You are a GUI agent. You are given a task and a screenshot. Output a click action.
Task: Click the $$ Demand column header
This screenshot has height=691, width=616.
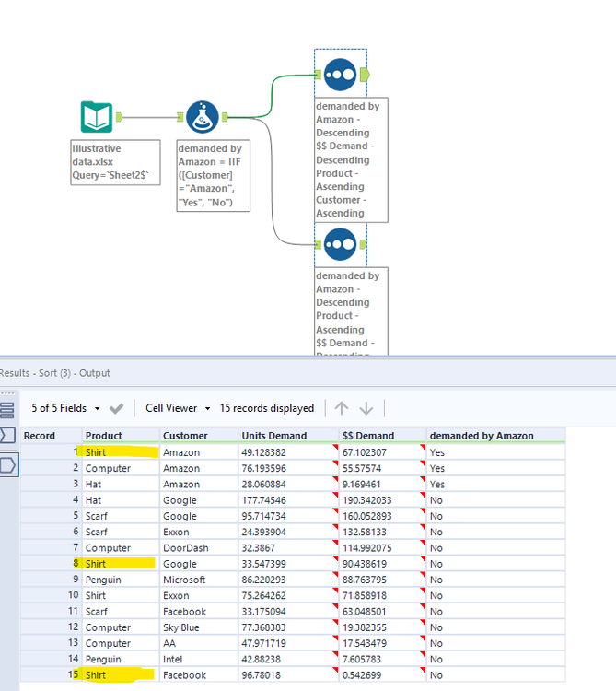(x=368, y=435)
